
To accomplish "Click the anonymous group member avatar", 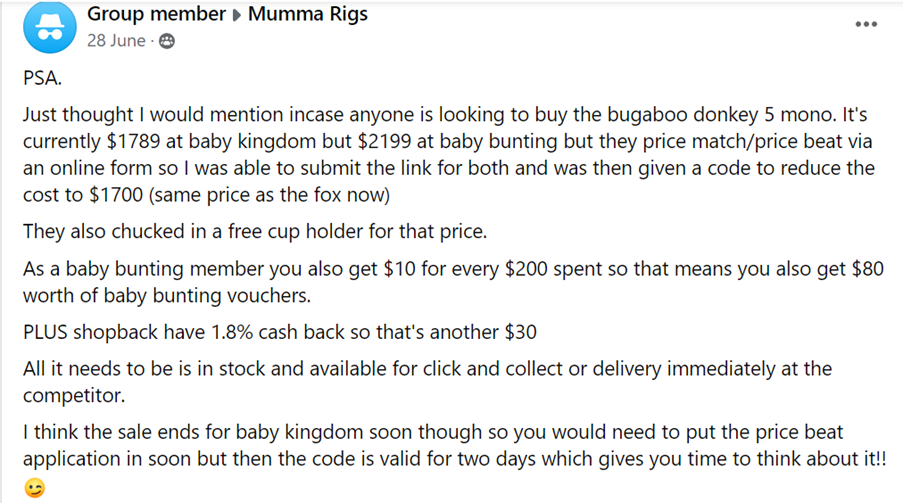I will (x=50, y=27).
